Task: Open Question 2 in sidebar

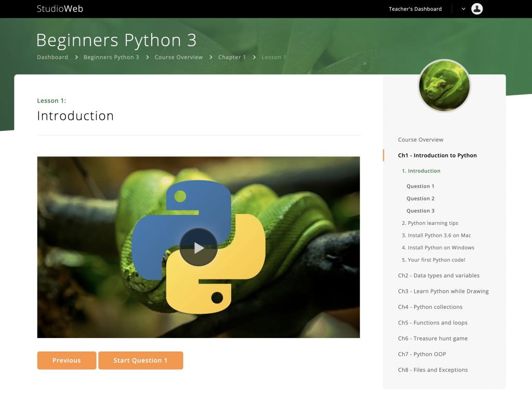Action: pyautogui.click(x=420, y=198)
